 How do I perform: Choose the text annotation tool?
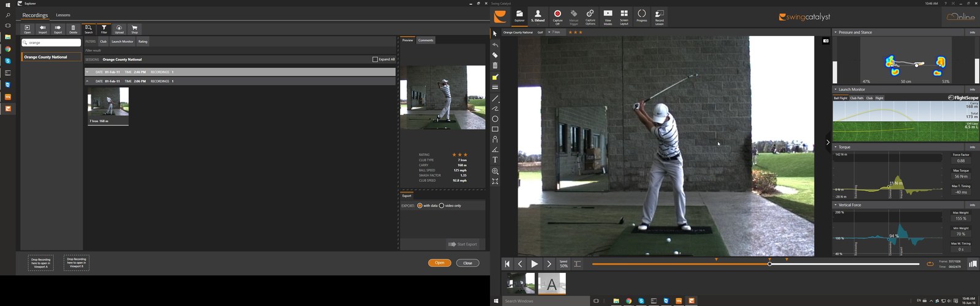(x=495, y=160)
